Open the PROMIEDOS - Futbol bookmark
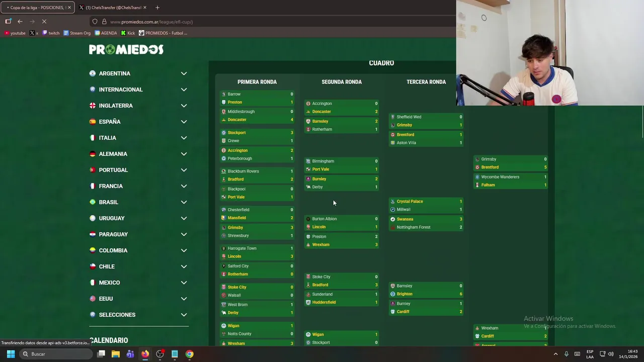The width and height of the screenshot is (644, 362). 163,33
